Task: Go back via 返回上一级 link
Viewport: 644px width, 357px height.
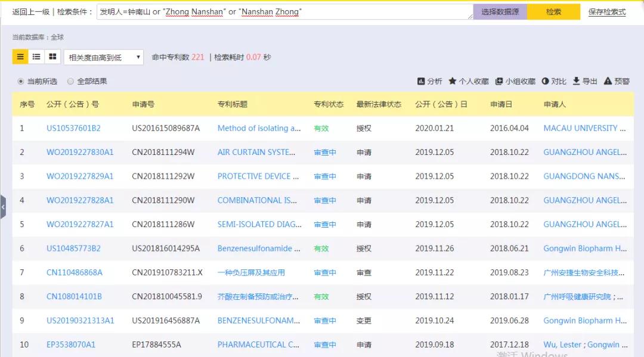Action: pyautogui.click(x=30, y=11)
